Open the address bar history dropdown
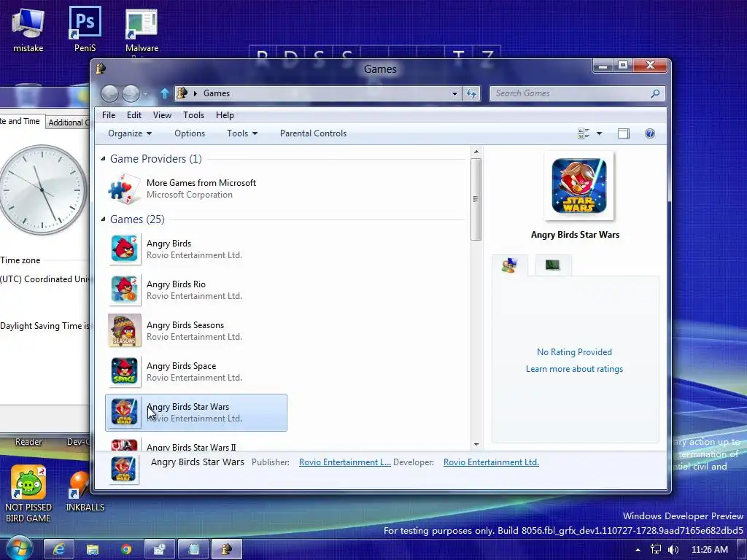 click(x=454, y=94)
